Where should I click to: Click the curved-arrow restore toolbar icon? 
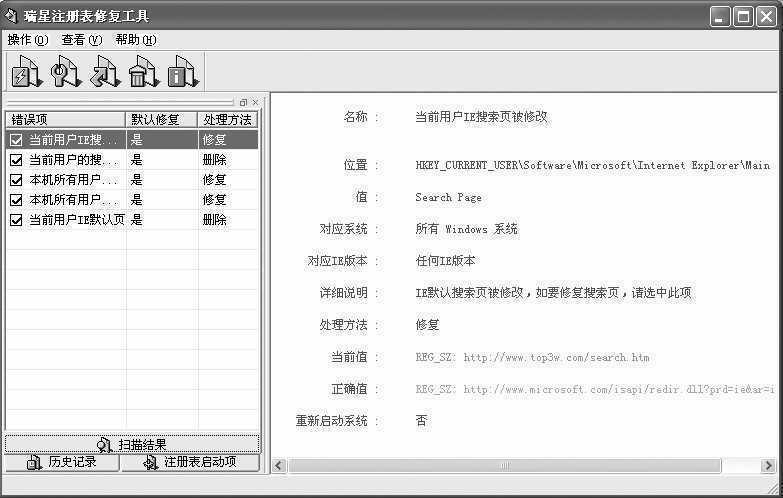[104, 72]
